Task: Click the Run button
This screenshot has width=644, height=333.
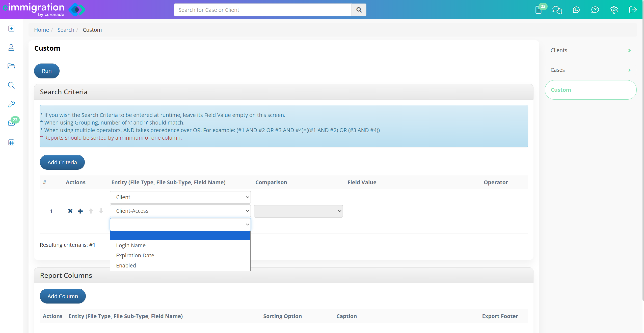Action: coord(47,71)
